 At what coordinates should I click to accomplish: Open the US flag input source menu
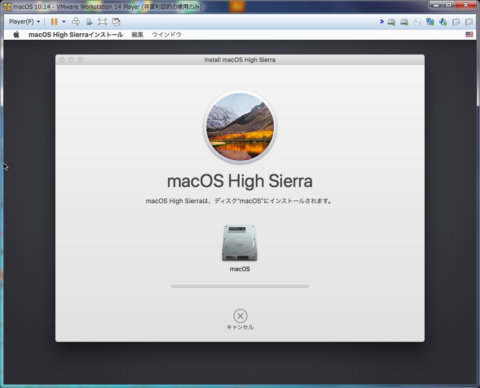pyautogui.click(x=469, y=34)
